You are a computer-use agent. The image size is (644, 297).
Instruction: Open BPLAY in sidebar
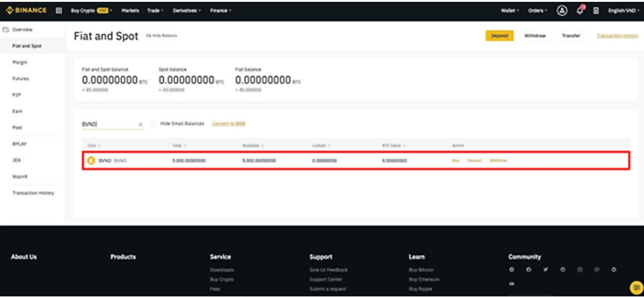pos(19,144)
